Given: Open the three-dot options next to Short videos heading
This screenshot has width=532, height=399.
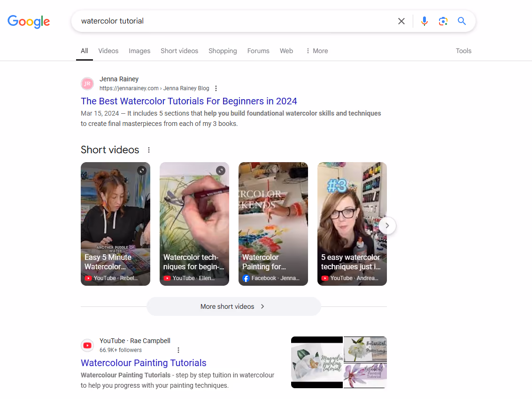Looking at the screenshot, I should (148, 150).
